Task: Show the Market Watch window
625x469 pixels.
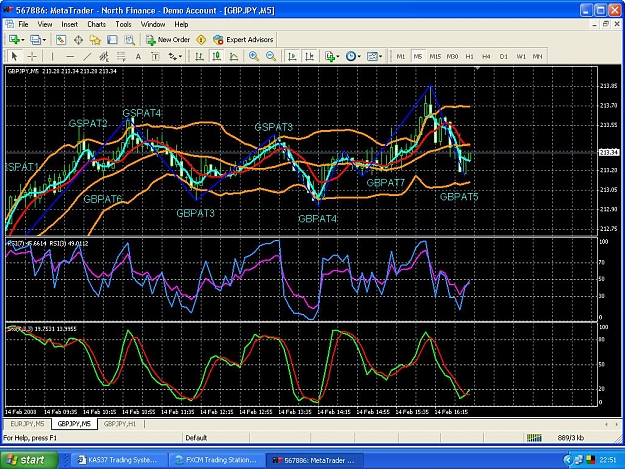Action: coord(61,39)
